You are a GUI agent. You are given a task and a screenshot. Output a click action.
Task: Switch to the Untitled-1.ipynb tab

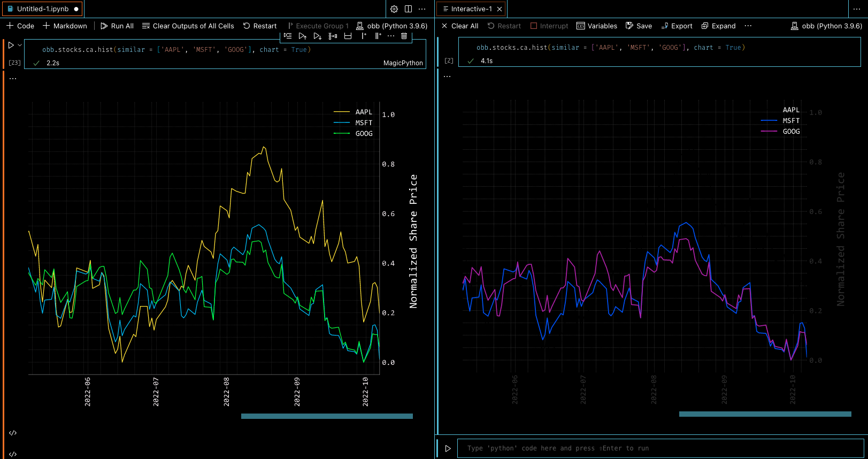[42, 9]
